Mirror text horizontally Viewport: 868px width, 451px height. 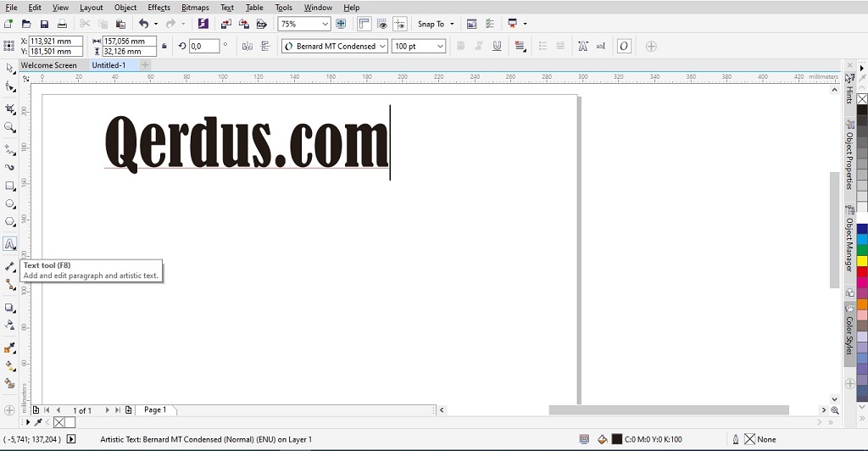[248, 47]
